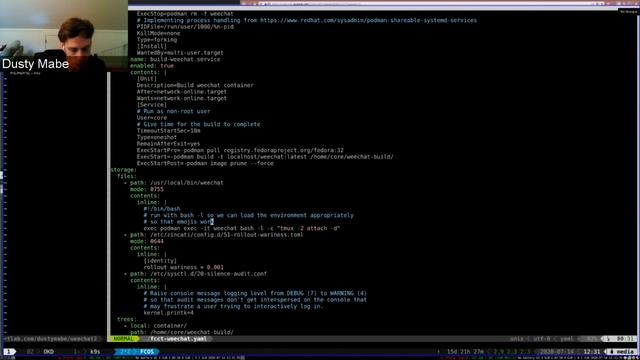Click the 20-silence-audit.conf path line
Image resolution: width=640 pixels, height=360 pixels.
[x=195, y=274]
